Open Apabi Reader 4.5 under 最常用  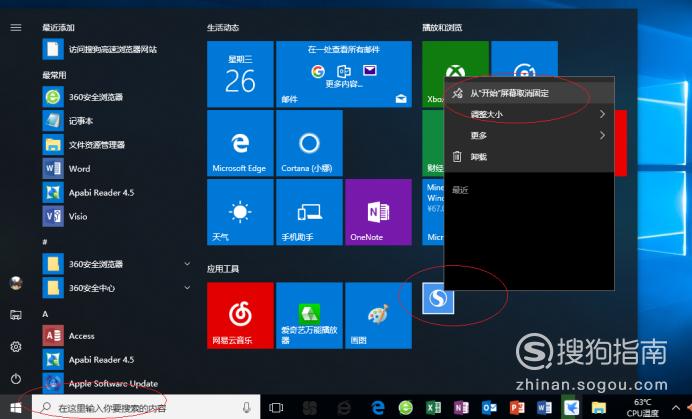click(x=117, y=193)
